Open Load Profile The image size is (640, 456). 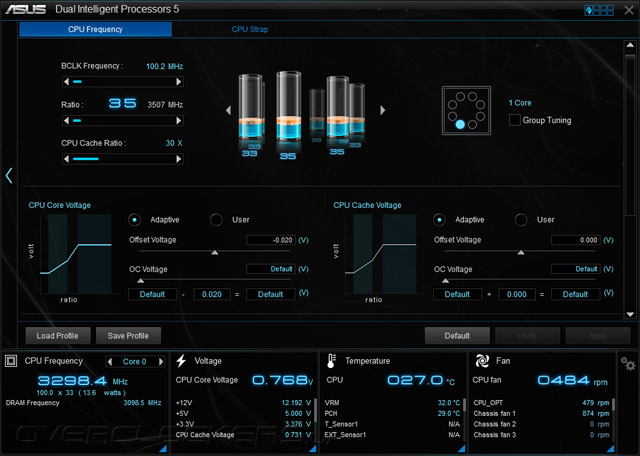tap(58, 336)
